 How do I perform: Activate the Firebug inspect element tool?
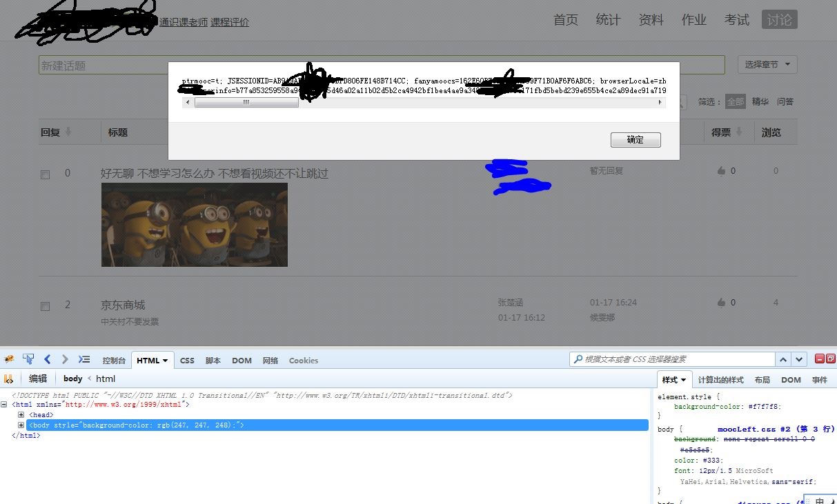click(x=28, y=359)
